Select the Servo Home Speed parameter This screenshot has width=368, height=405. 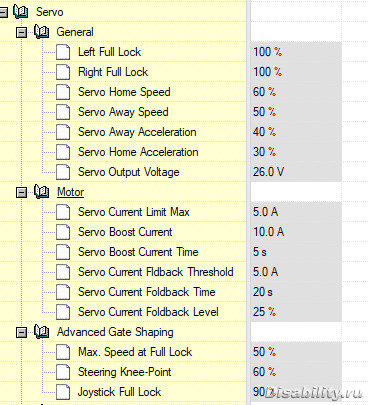[124, 92]
